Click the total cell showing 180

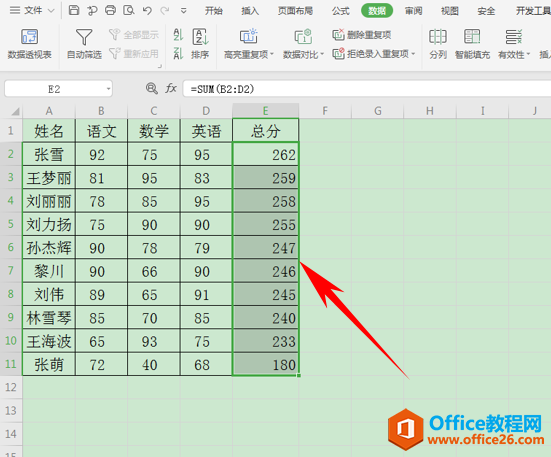coord(266,365)
